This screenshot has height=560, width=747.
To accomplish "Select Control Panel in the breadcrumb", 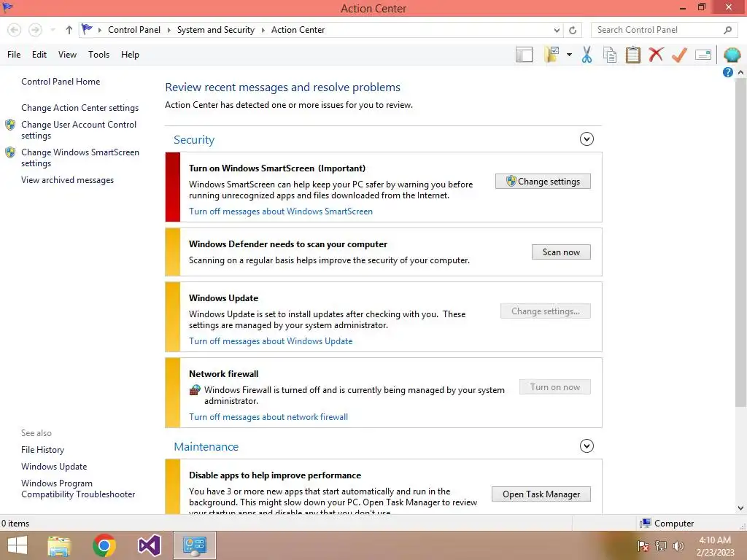I will 134,29.
